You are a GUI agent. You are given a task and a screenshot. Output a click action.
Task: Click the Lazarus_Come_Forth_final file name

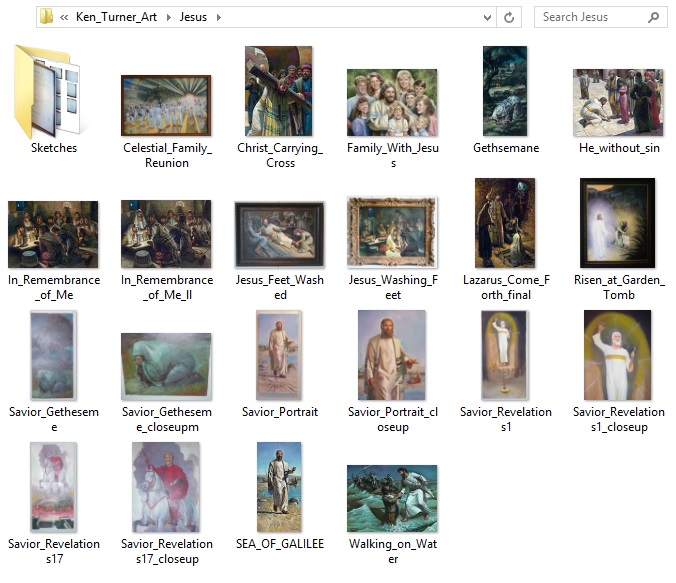coord(506,287)
